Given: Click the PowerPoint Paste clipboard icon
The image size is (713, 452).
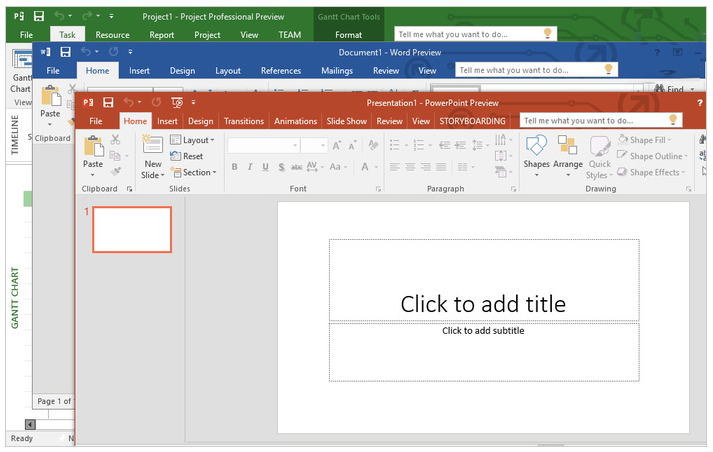Looking at the screenshot, I should (x=93, y=147).
